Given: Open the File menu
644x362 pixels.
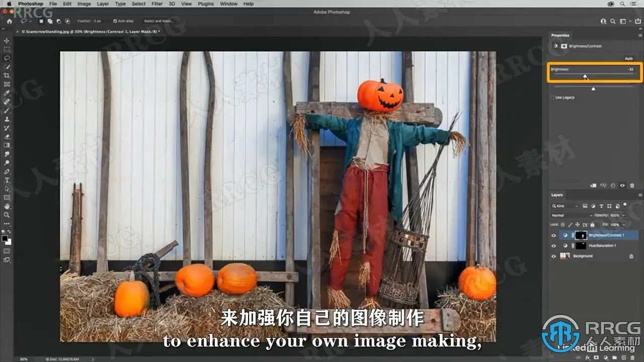Looking at the screenshot, I should point(53,4).
